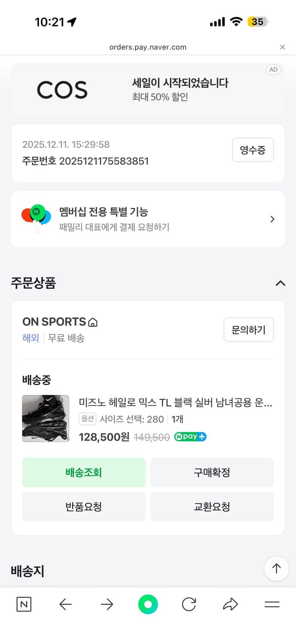Collapse the 주문상품 section
The height and width of the screenshot is (644, 296).
pos(281,283)
